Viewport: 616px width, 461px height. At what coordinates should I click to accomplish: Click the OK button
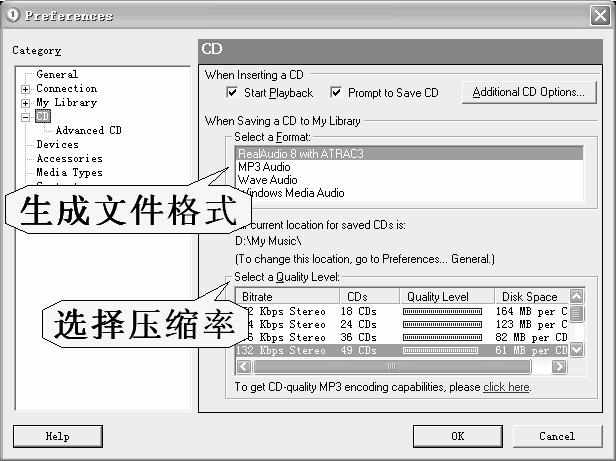(x=458, y=436)
